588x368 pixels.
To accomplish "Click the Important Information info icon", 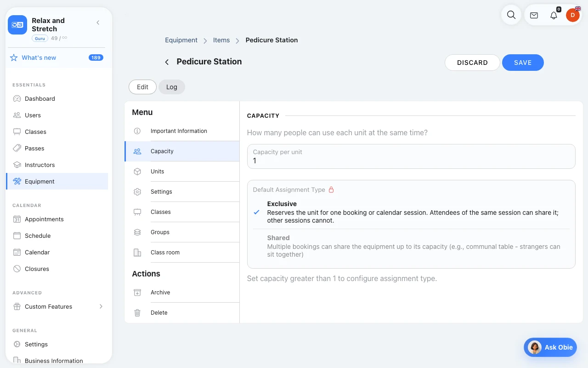I will [x=137, y=131].
